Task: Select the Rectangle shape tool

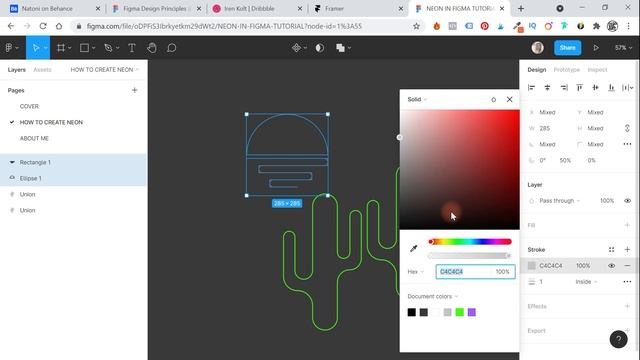Action: pyautogui.click(x=84, y=48)
